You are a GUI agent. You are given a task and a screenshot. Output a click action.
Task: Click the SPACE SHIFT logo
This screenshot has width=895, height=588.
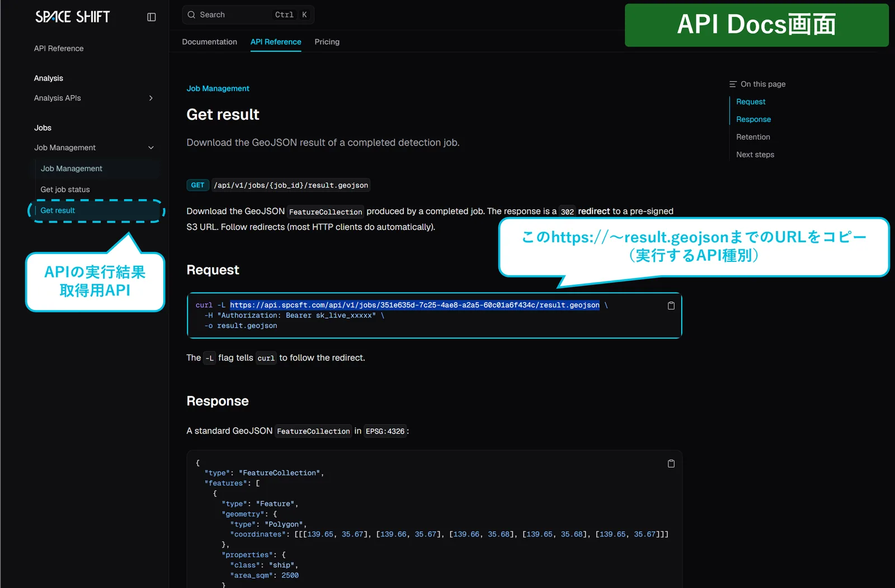[x=73, y=17]
